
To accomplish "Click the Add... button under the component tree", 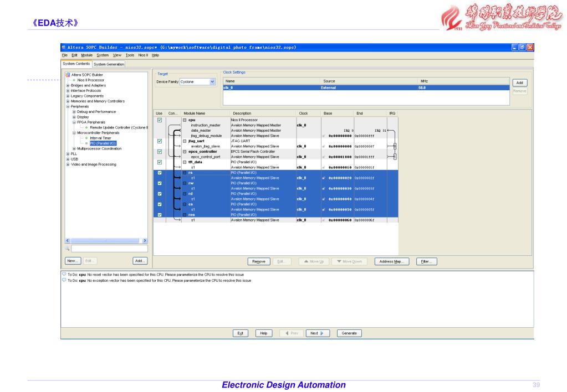I will 140,261.
